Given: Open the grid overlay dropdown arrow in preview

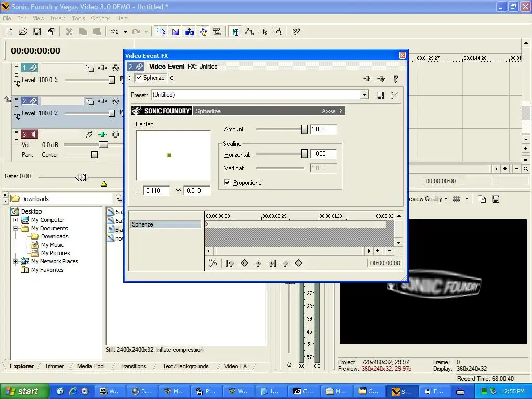Looking at the screenshot, I should pos(467,199).
